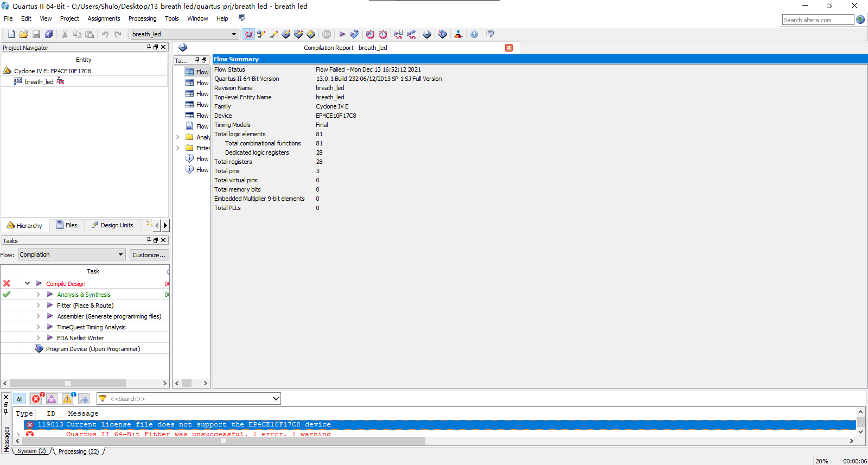Float the Project Navigator panel
The height and width of the screenshot is (465, 868).
pos(156,47)
